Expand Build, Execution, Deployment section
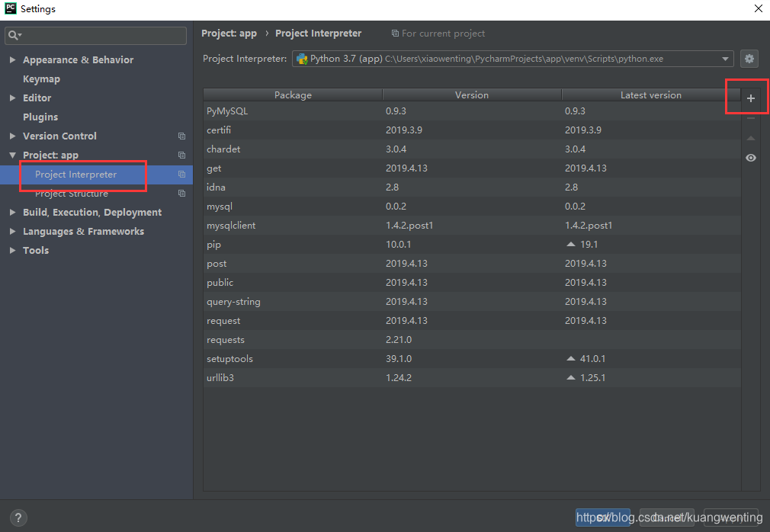770x532 pixels. coord(12,212)
